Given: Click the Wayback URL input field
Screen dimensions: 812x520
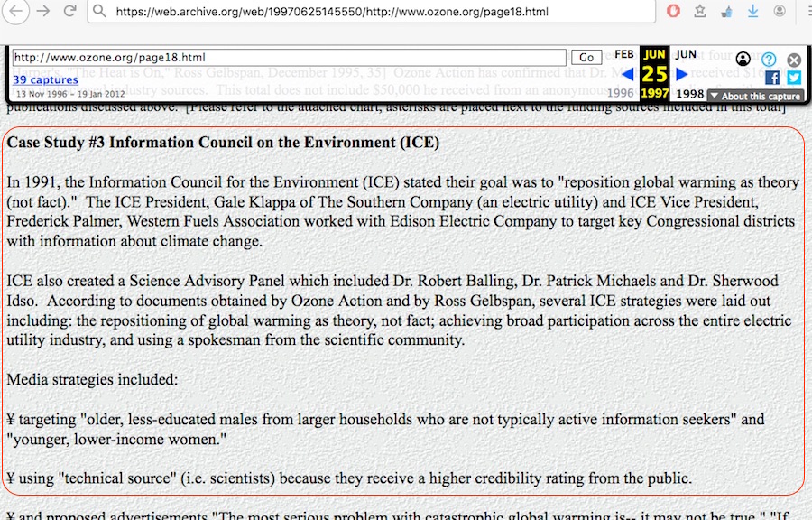Looking at the screenshot, I should (x=289, y=58).
